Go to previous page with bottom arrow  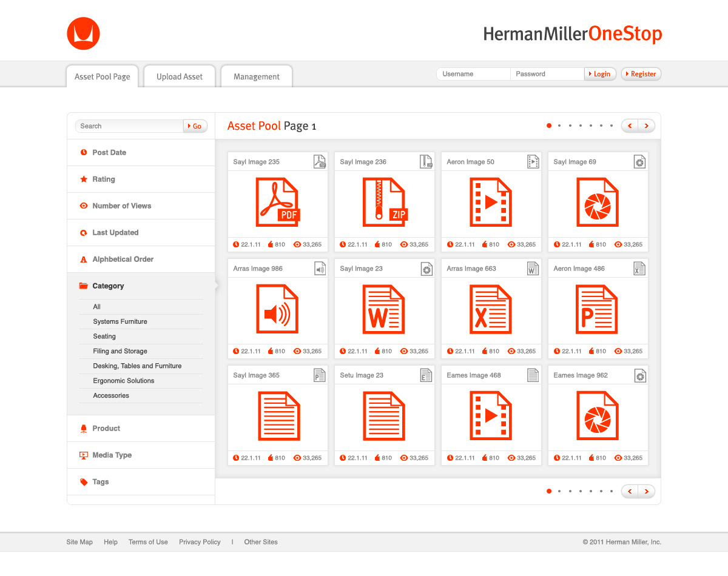(630, 491)
